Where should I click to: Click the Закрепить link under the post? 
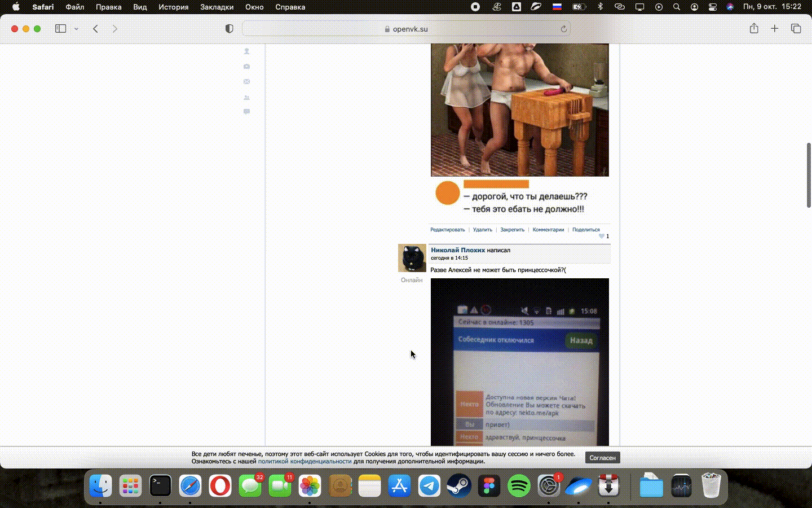513,230
